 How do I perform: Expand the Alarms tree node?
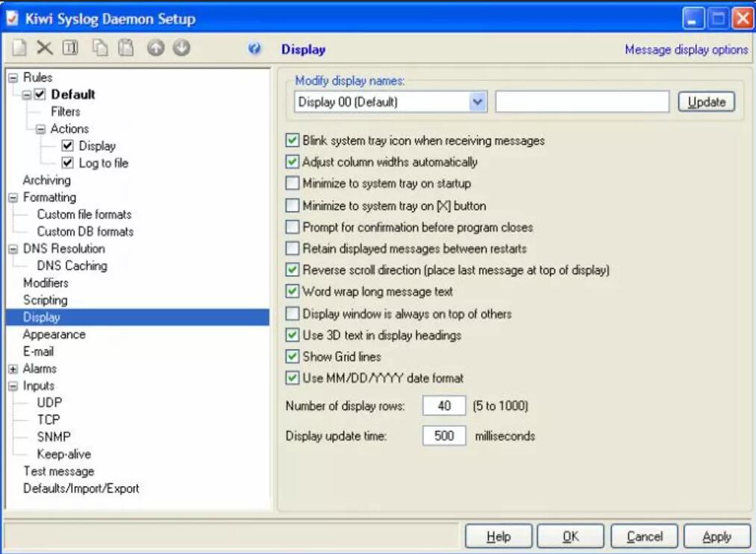[13, 369]
